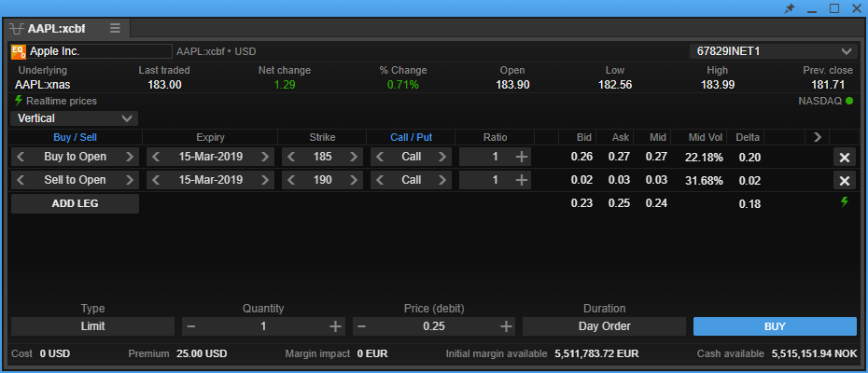This screenshot has width=868, height=373.
Task: Decrease Quantity with minus button
Action: (191, 326)
